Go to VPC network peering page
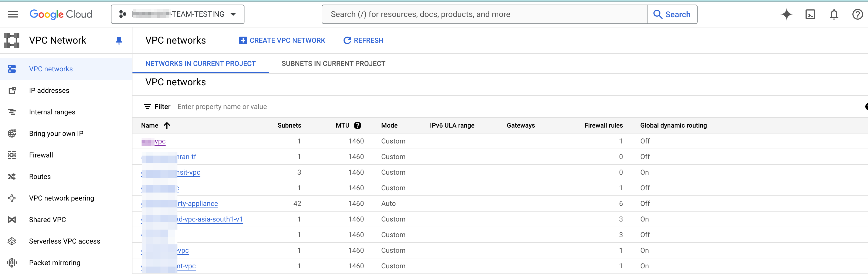 pyautogui.click(x=61, y=198)
